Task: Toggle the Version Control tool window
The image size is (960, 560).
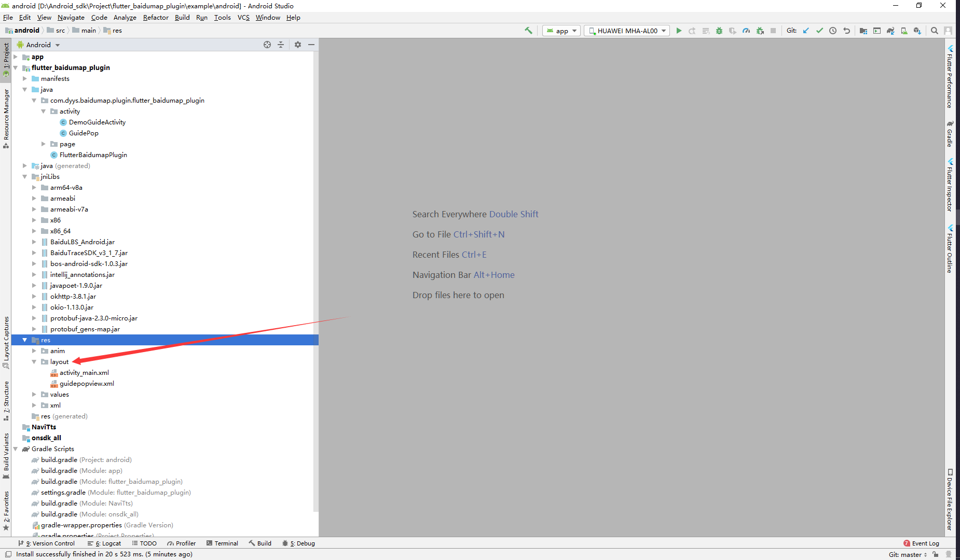Action: [x=47, y=543]
